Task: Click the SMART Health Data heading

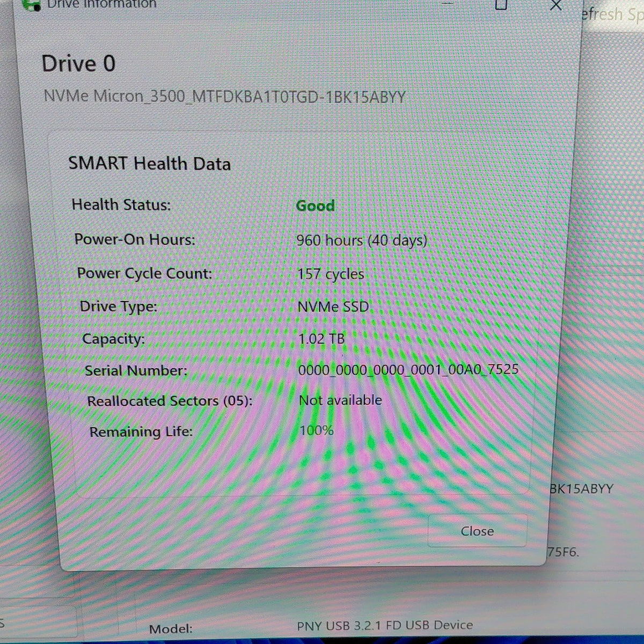Action: [149, 164]
